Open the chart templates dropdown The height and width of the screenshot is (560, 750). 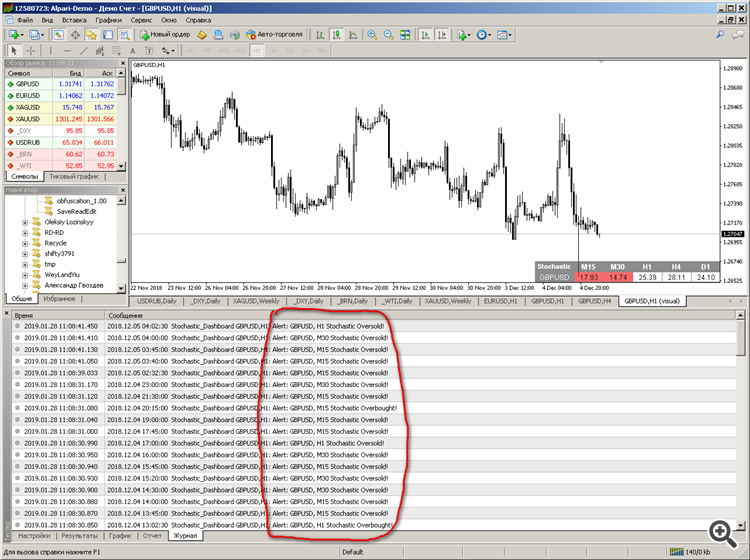click(504, 35)
